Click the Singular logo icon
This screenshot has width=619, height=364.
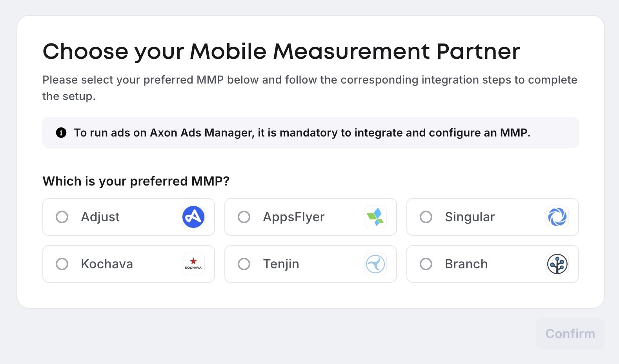(x=557, y=217)
